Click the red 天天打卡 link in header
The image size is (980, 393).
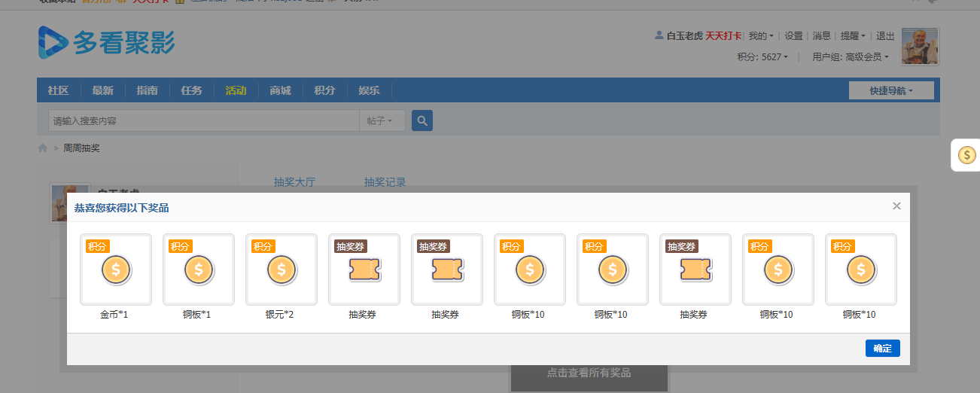point(723,35)
